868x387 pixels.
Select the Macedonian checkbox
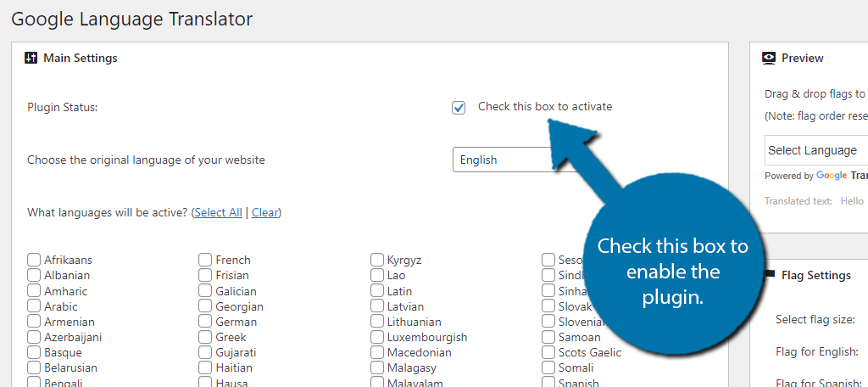pyautogui.click(x=377, y=352)
